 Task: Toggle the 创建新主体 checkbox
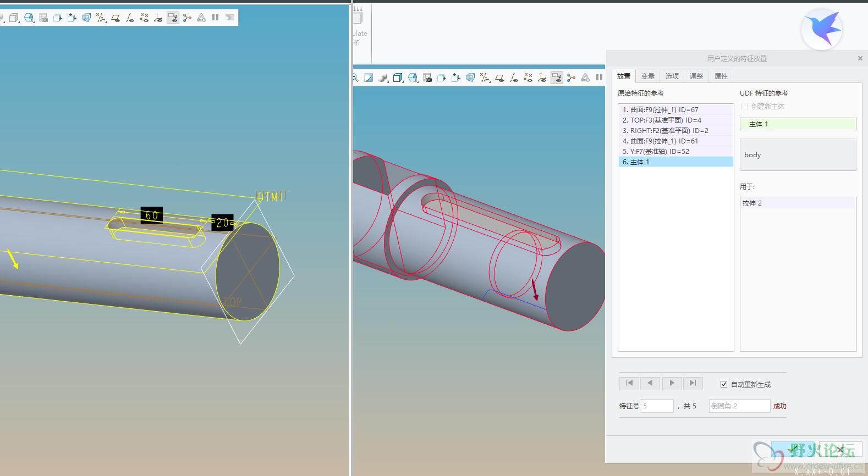click(744, 107)
